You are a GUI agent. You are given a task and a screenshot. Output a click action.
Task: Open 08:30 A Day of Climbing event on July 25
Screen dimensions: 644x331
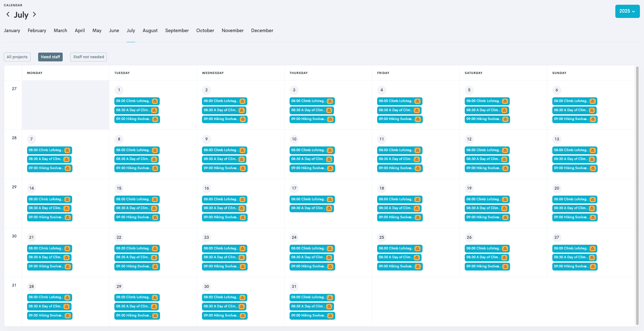tap(399, 258)
